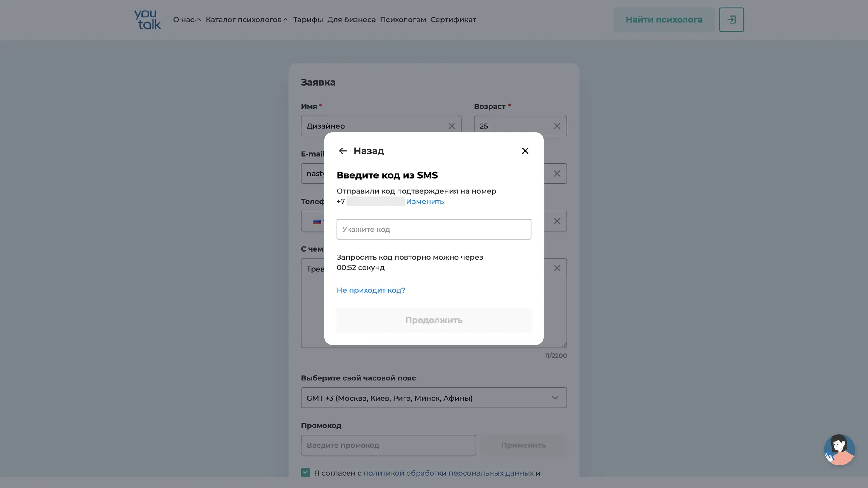Clear the phone field with X icon

[x=557, y=221]
